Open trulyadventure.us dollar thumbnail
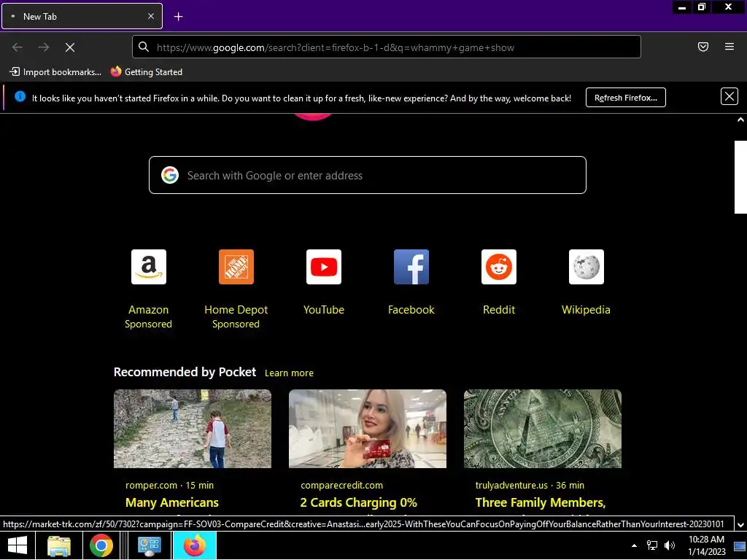747x560 pixels. point(543,429)
